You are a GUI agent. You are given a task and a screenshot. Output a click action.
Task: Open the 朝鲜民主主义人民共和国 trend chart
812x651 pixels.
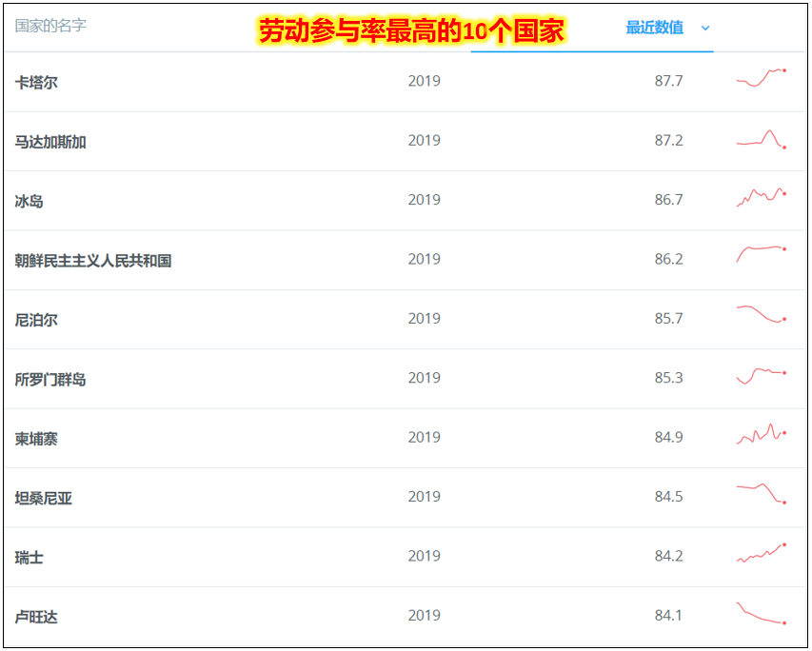759,255
